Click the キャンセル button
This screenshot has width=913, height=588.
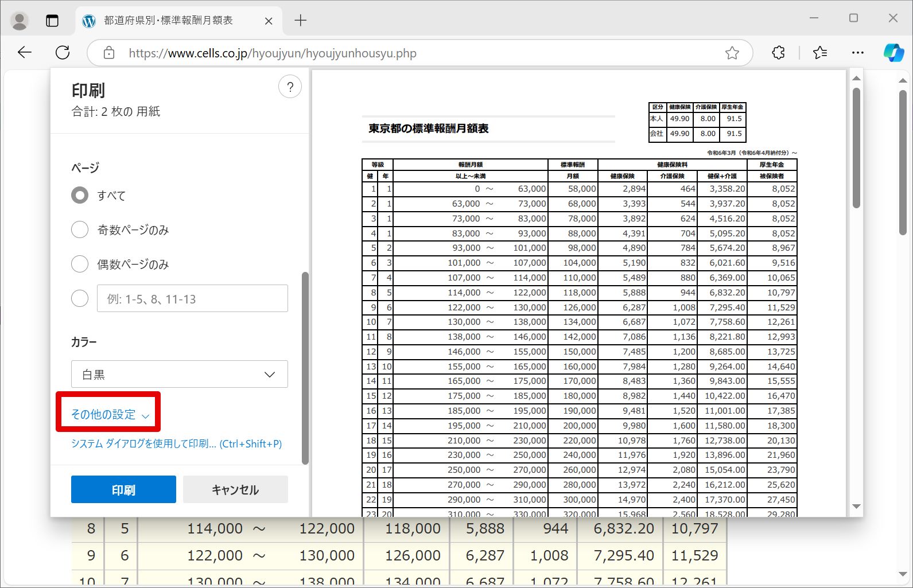click(x=235, y=489)
